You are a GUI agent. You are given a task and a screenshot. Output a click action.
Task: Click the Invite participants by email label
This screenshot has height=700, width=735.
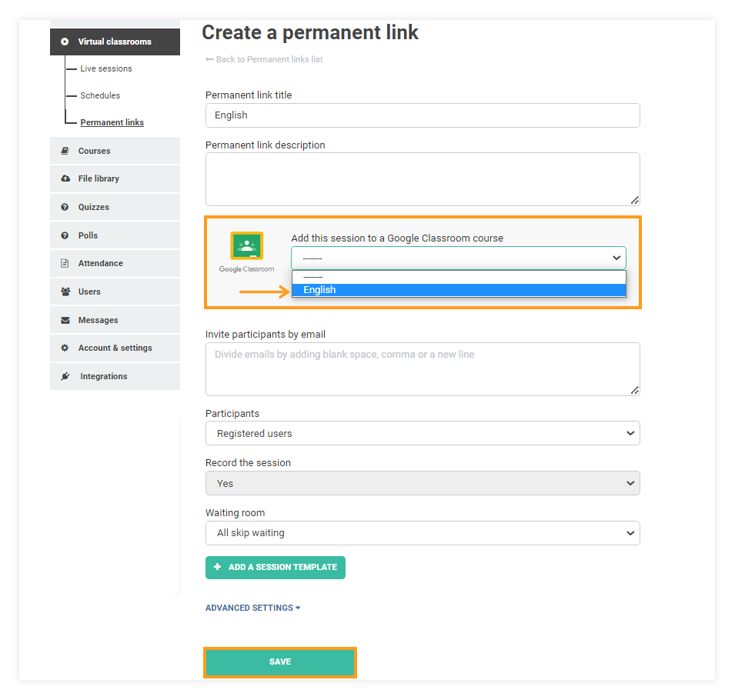tap(266, 334)
